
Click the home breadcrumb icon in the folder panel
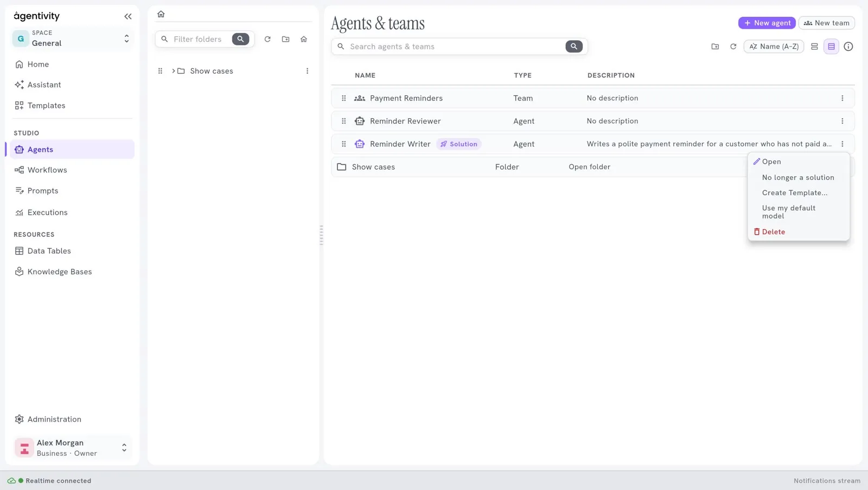tap(161, 14)
